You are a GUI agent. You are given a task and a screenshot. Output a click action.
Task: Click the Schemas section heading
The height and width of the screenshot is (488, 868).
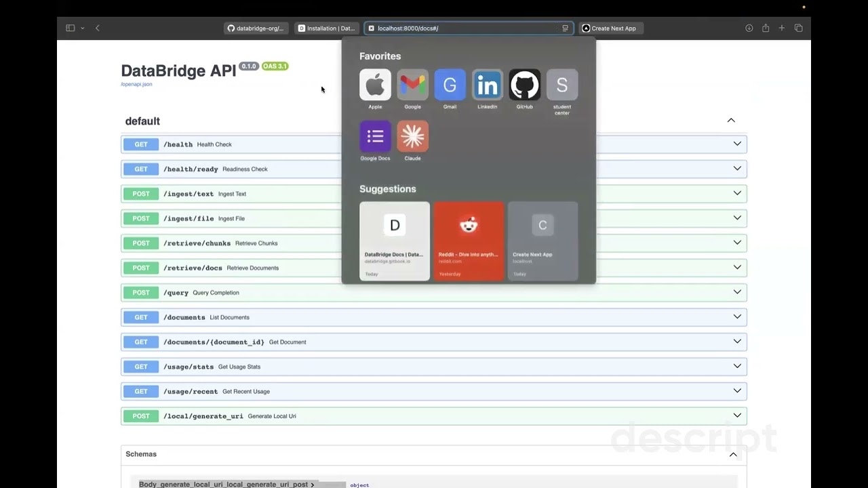click(x=141, y=454)
